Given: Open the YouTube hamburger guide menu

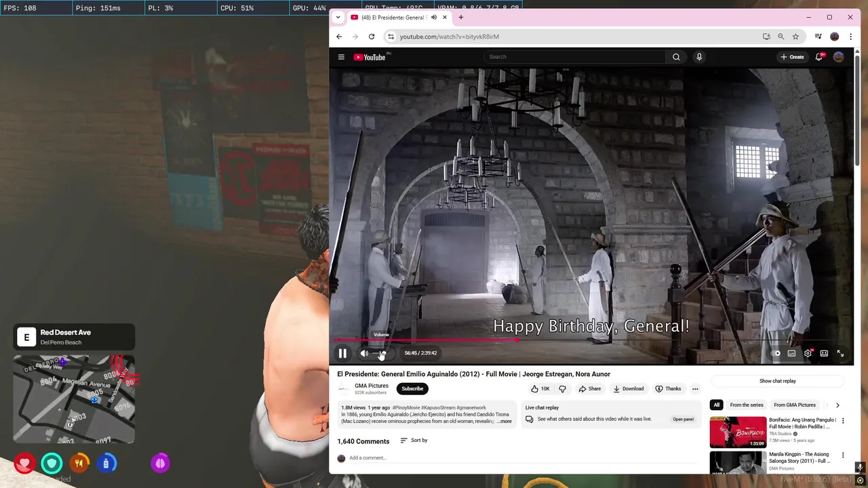Looking at the screenshot, I should click(341, 57).
